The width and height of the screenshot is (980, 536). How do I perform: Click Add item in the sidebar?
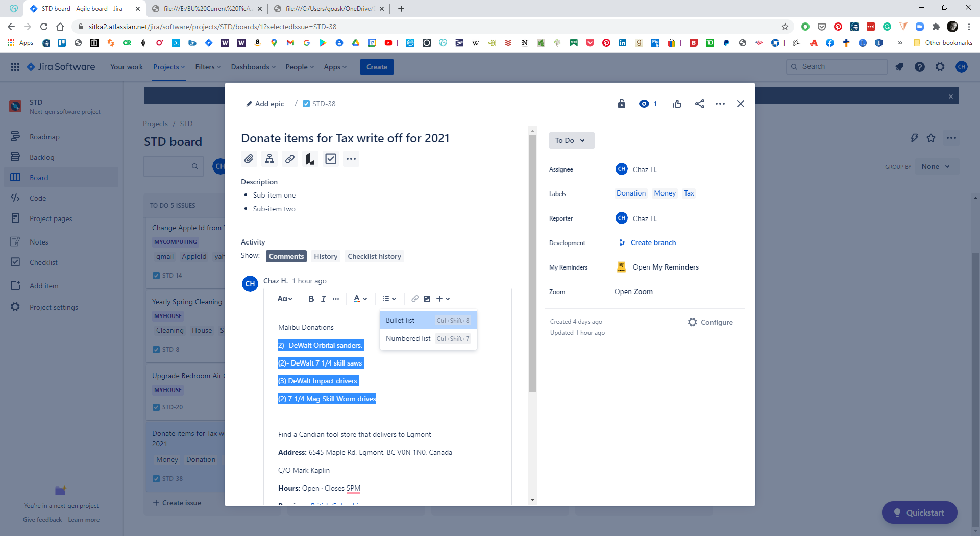61,286
